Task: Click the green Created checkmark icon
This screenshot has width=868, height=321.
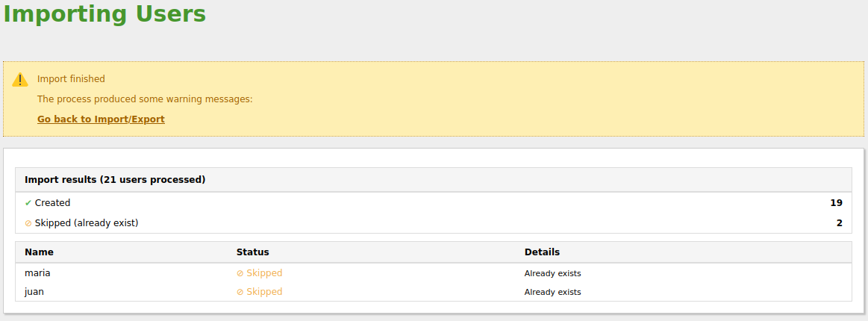Action: pyautogui.click(x=28, y=203)
